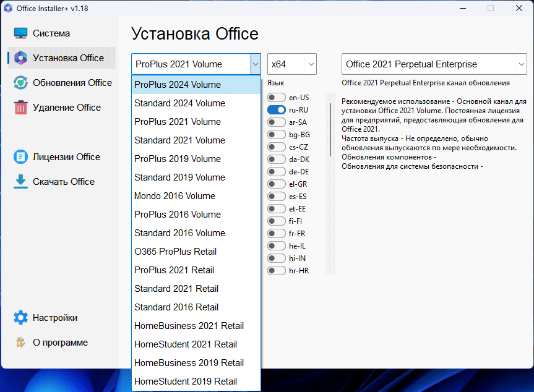Turn on the fi-FI language toggle
This screenshot has height=392, width=534.
coord(276,221)
